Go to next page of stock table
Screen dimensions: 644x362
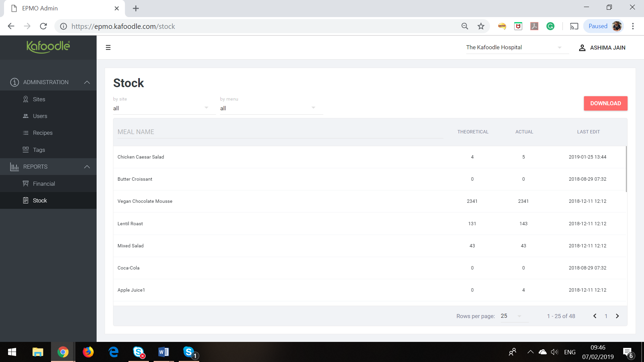coord(617,316)
